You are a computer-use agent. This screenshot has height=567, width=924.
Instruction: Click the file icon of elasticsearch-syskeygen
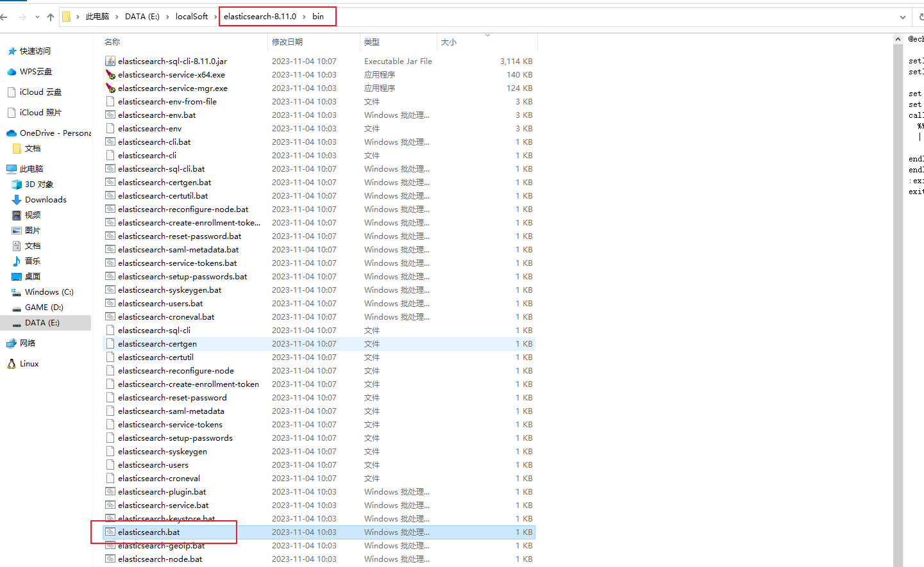110,451
